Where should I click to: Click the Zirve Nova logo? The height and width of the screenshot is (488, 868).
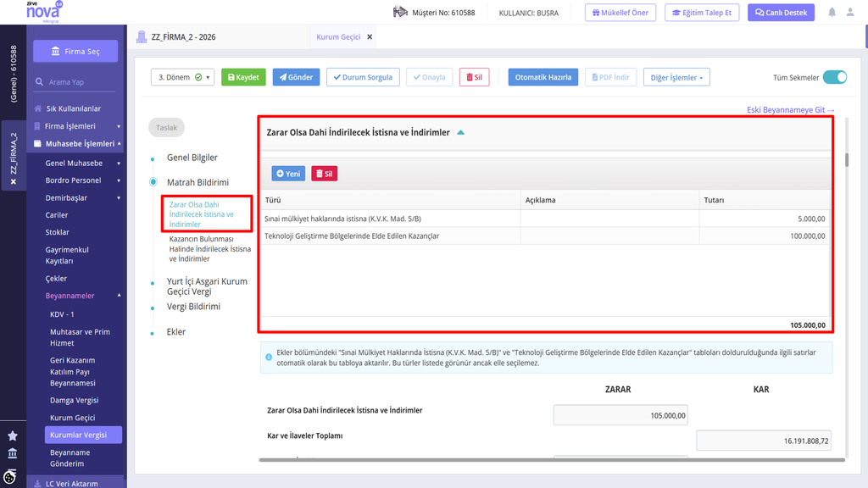tap(44, 12)
